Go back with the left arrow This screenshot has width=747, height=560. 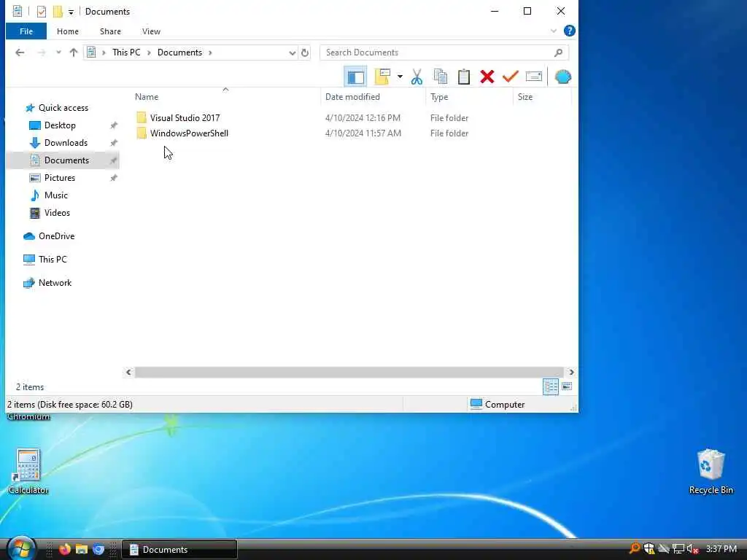click(20, 52)
